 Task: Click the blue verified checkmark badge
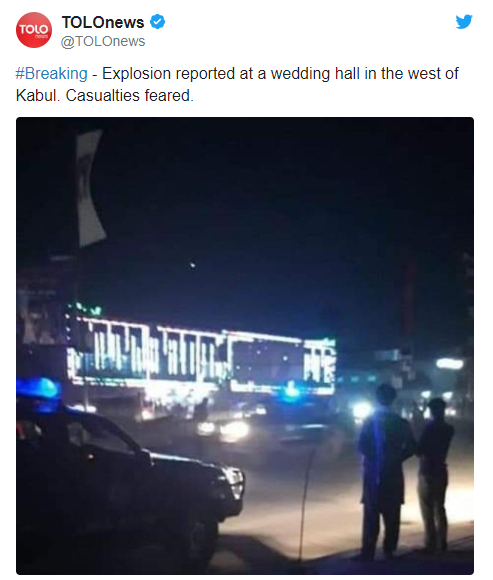coord(157,22)
